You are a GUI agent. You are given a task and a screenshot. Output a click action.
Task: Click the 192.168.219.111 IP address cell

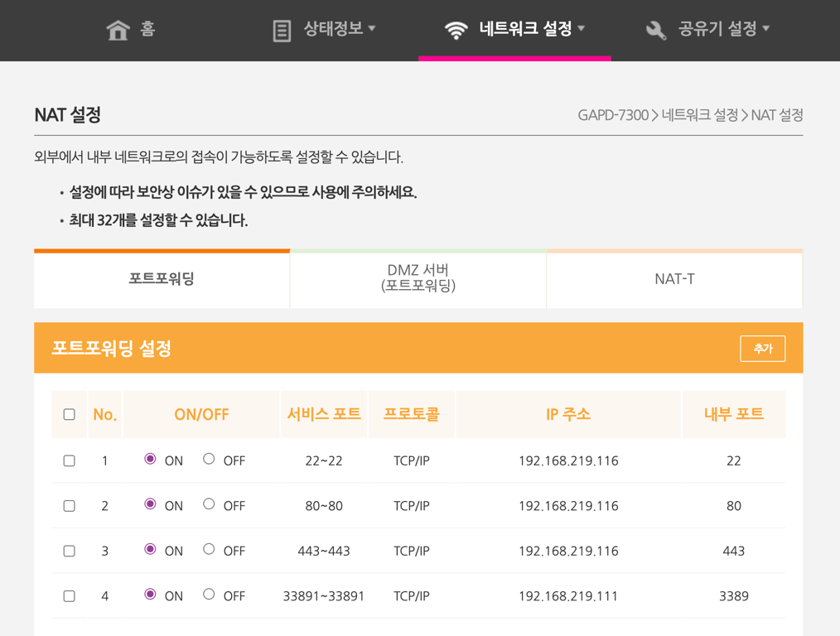coord(568,596)
